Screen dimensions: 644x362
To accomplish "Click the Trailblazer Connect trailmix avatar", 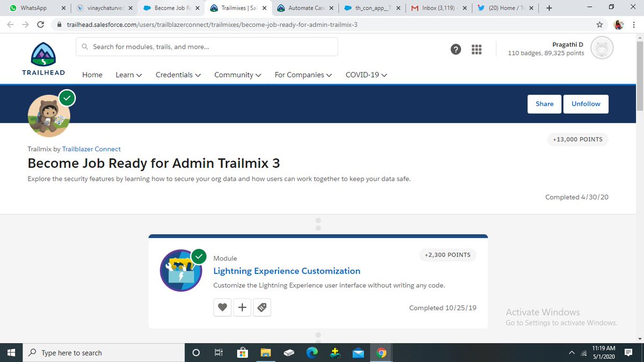I will pos(49,115).
